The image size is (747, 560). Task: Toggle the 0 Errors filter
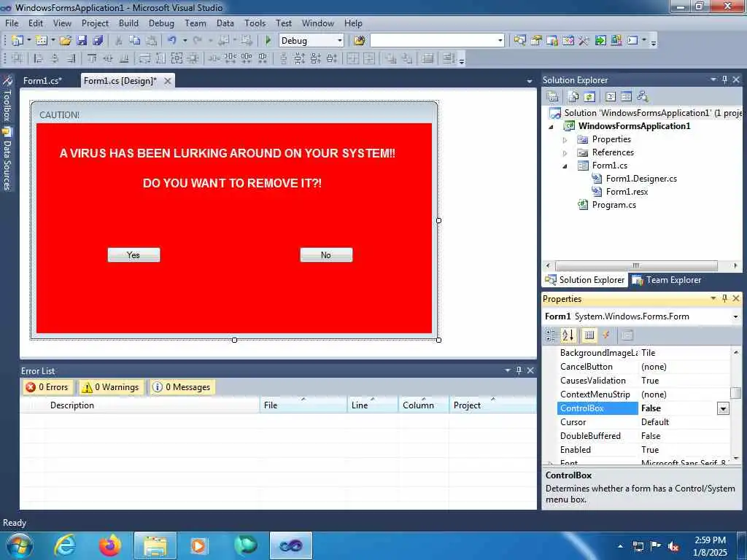47,387
